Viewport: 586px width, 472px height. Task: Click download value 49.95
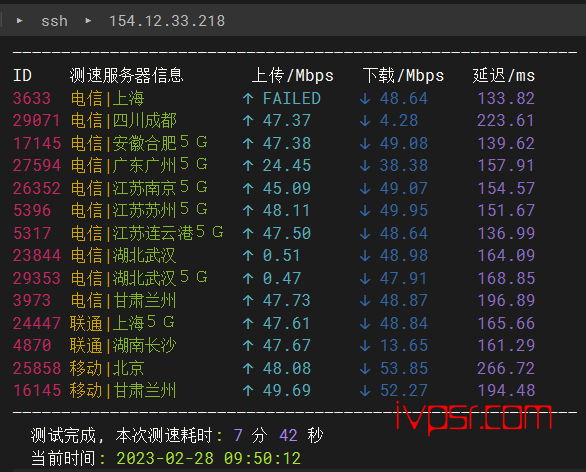coord(404,210)
